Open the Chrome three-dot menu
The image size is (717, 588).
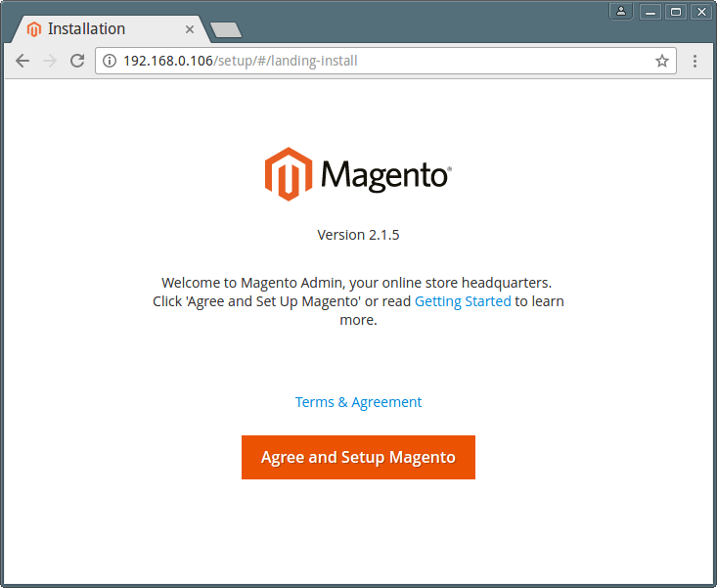click(695, 61)
